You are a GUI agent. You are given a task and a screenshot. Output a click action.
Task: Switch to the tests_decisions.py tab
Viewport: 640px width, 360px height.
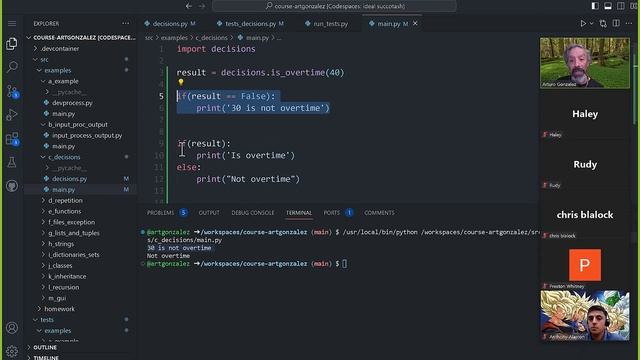250,24
